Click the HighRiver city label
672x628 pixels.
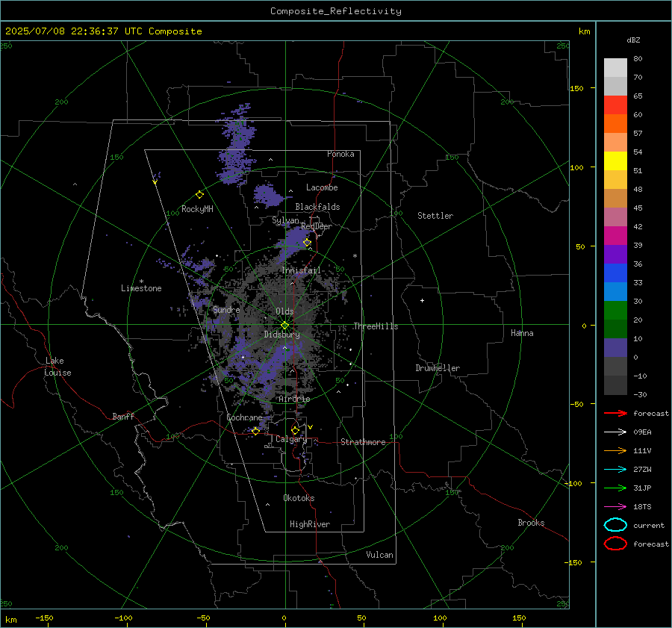point(310,524)
